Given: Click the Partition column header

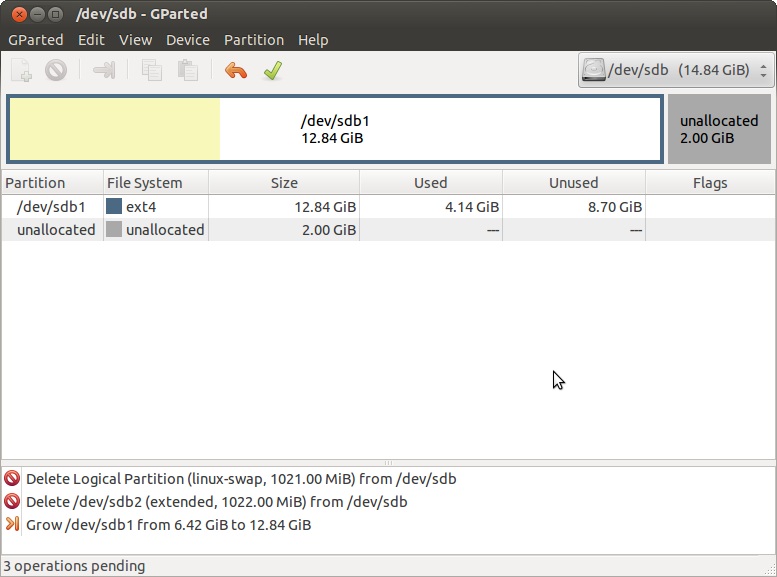Looking at the screenshot, I should 52,183.
